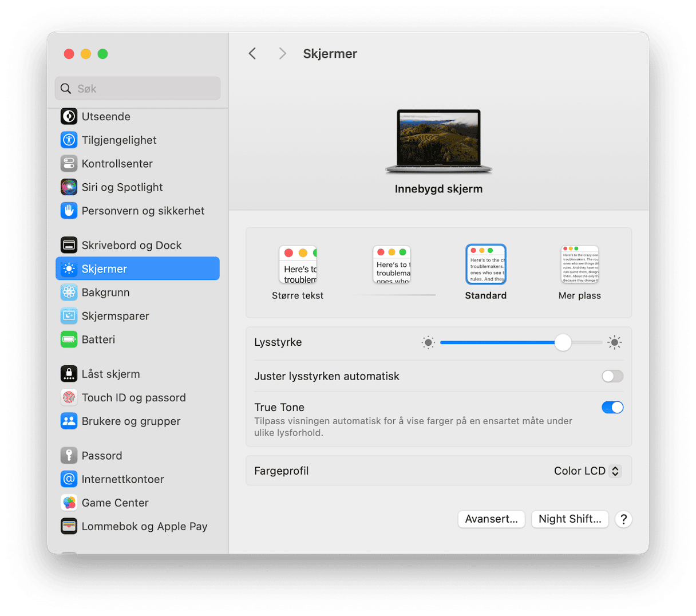The width and height of the screenshot is (696, 616).
Task: Click the Lysstyrke label
Action: [x=278, y=342]
